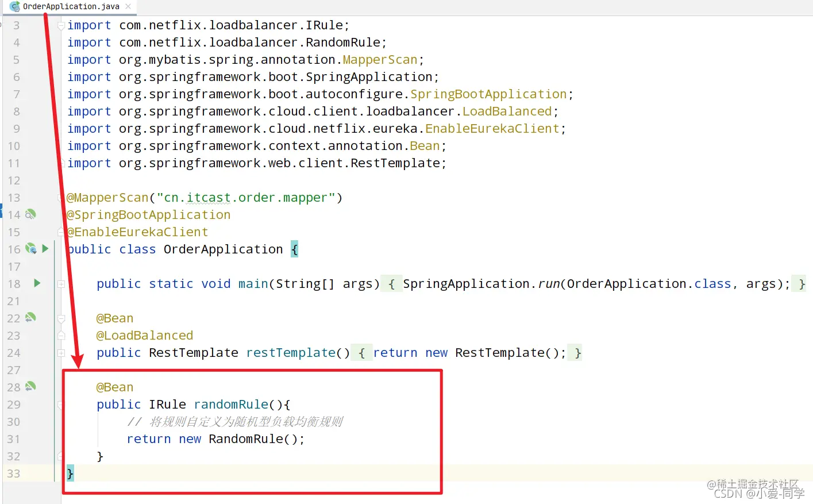Viewport: 813px width, 504px height.
Task: Click the MapperScan import name on line 5
Action: [x=380, y=60]
